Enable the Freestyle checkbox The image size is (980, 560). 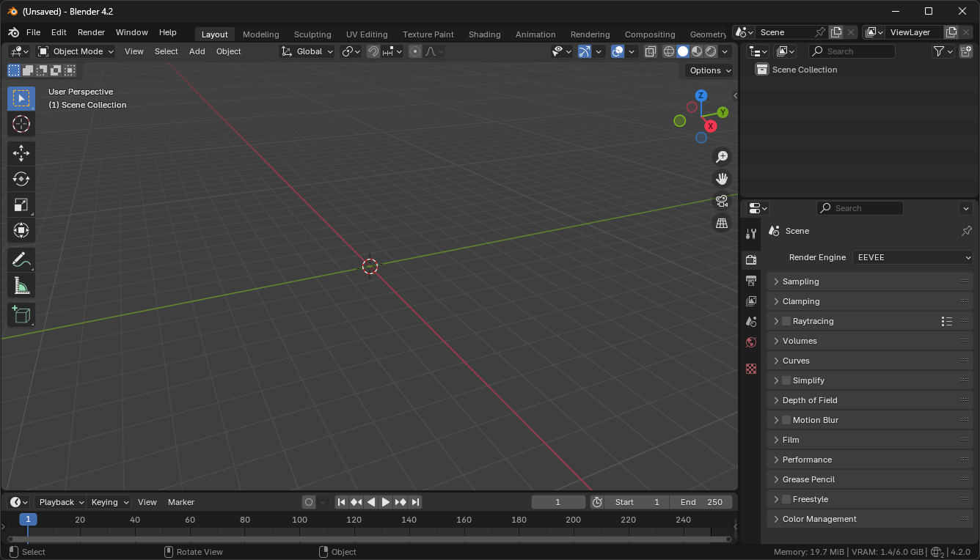786,499
